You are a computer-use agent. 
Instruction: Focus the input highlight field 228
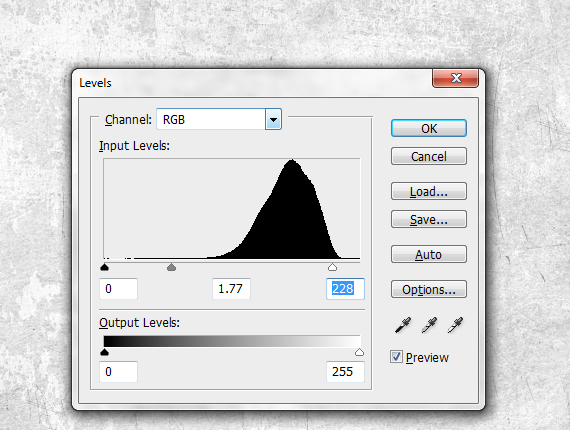click(x=345, y=289)
